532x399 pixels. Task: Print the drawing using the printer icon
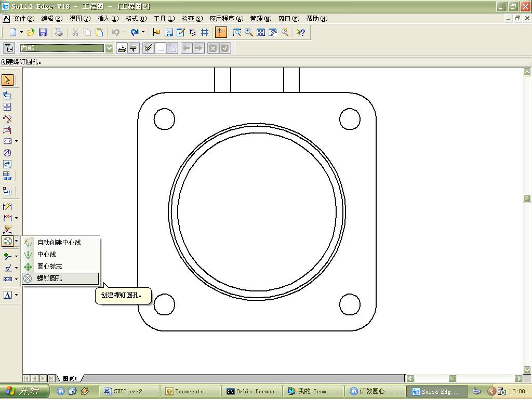pos(59,32)
